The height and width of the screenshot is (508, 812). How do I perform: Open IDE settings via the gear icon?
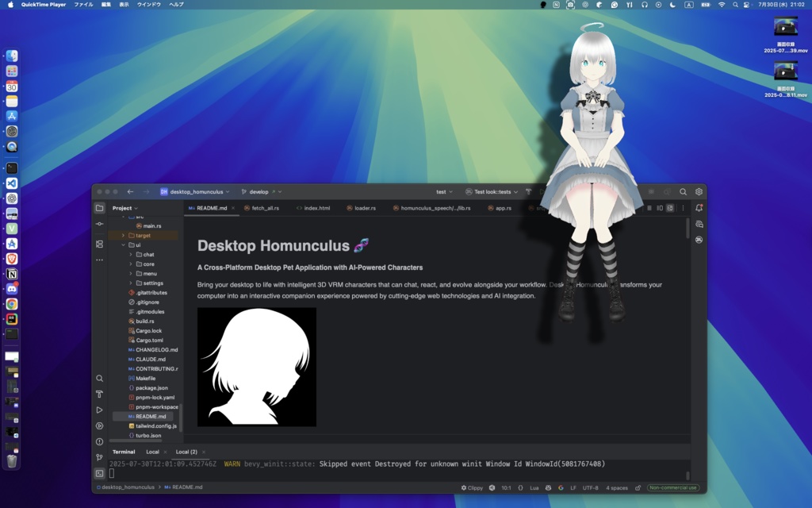(x=698, y=191)
